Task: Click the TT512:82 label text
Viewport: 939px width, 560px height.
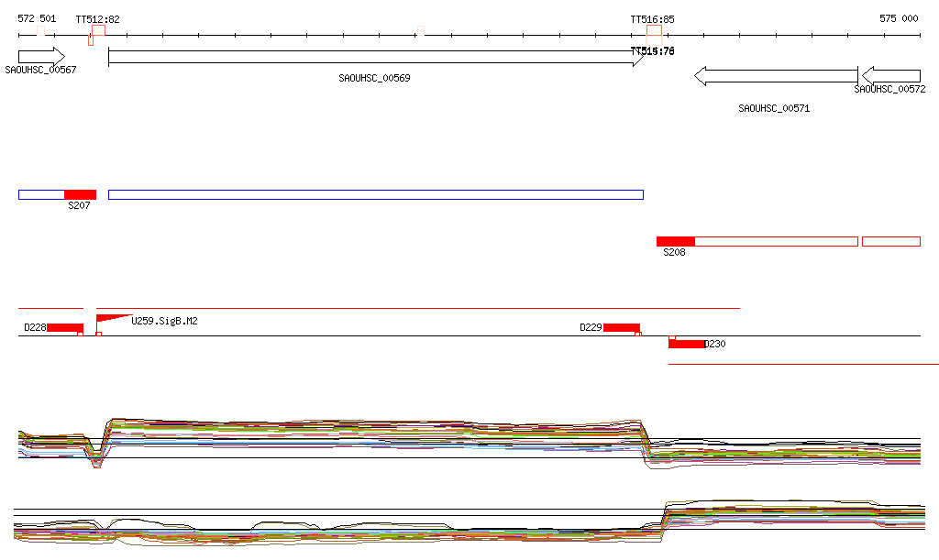Action: [97, 19]
